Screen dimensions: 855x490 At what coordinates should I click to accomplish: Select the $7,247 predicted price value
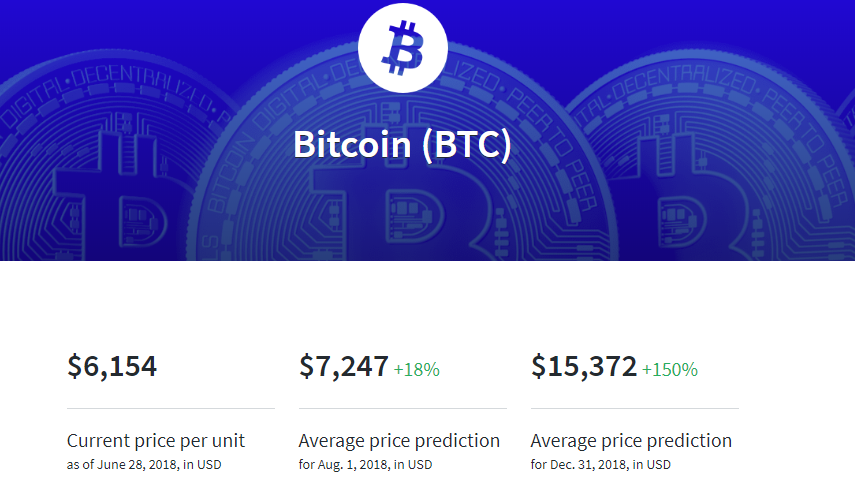pos(344,367)
